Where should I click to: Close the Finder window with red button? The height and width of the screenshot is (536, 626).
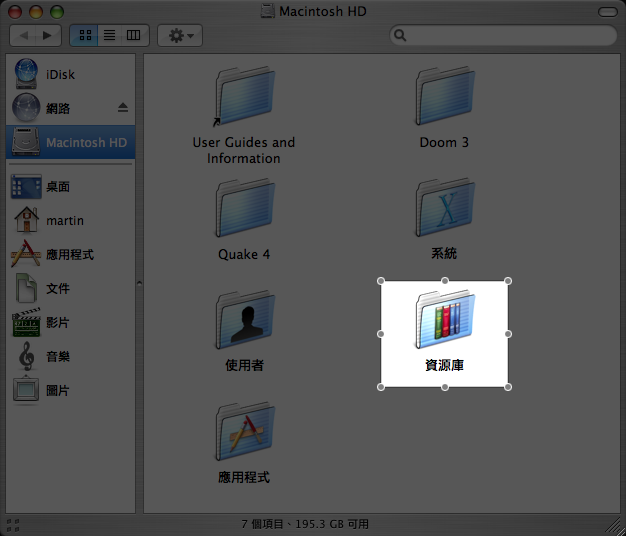click(15, 12)
